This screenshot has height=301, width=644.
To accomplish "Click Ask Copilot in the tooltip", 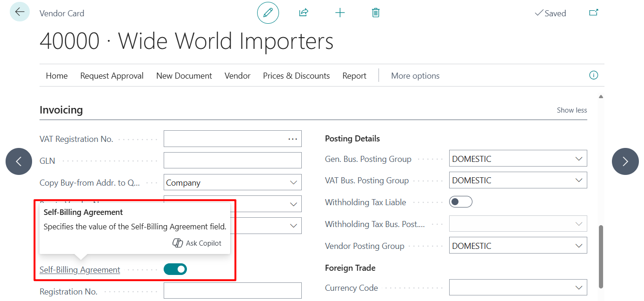I will pyautogui.click(x=197, y=242).
